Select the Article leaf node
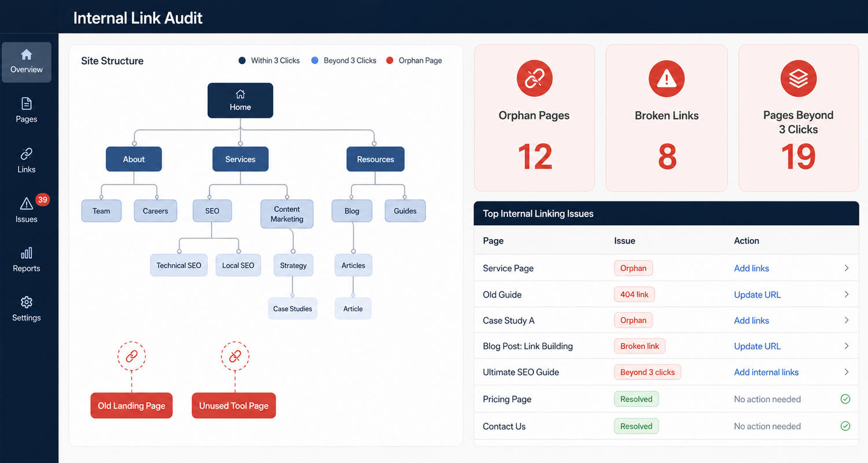Image resolution: width=868 pixels, height=463 pixels. pos(353,308)
